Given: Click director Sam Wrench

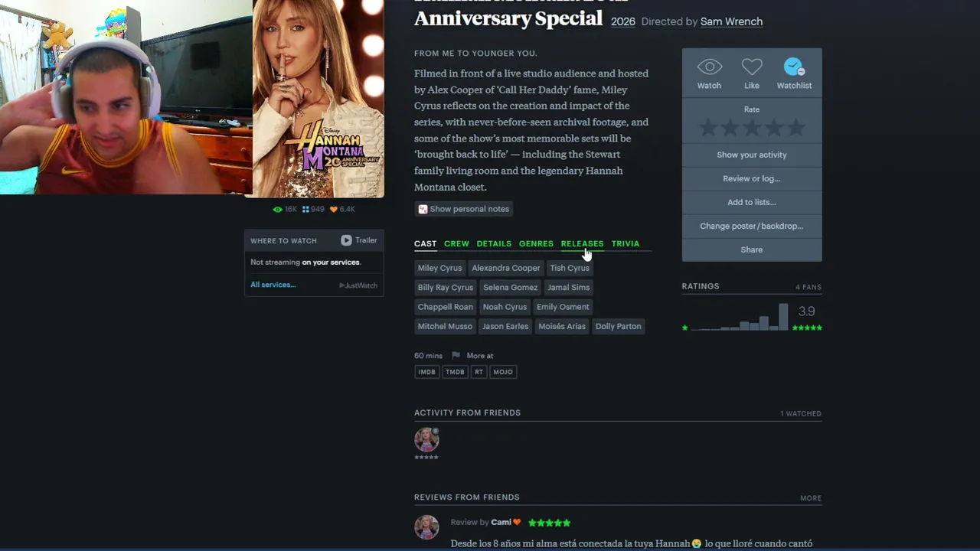Looking at the screenshot, I should 731,21.
